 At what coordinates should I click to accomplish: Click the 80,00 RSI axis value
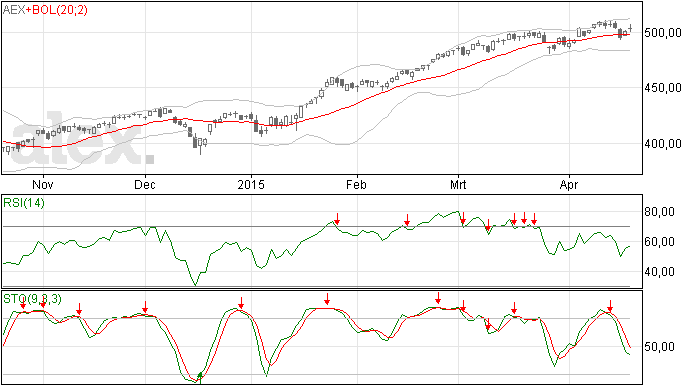[660, 212]
